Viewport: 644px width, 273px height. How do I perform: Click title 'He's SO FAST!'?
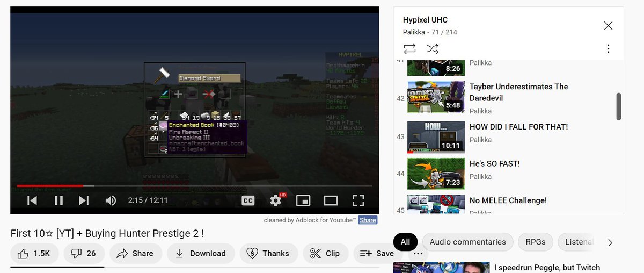point(495,163)
